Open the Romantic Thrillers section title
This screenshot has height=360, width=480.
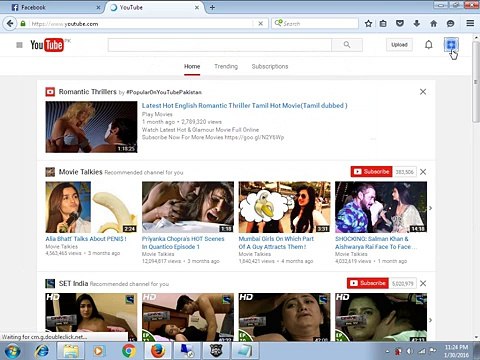[x=88, y=92]
